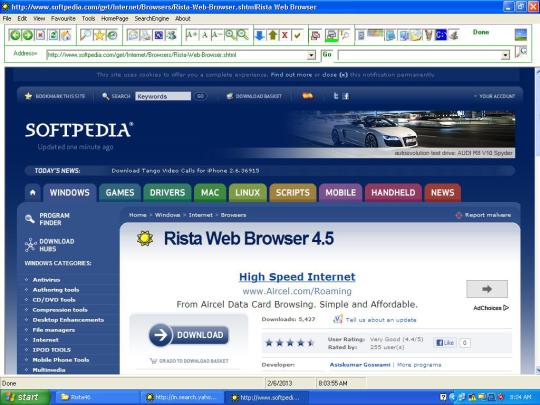This screenshot has height=405, width=540.
Task: Click the search magnifier beside the search box
Action: click(x=521, y=52)
